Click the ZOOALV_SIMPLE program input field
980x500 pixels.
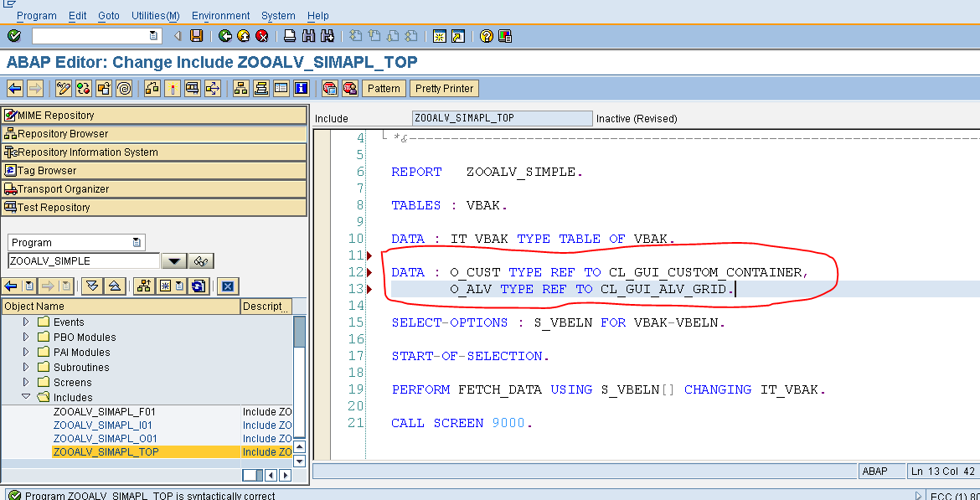point(80,260)
